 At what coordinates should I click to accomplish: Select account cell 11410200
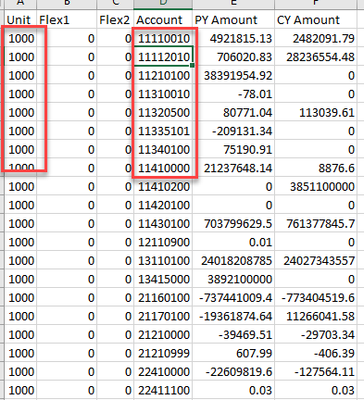coord(163,187)
